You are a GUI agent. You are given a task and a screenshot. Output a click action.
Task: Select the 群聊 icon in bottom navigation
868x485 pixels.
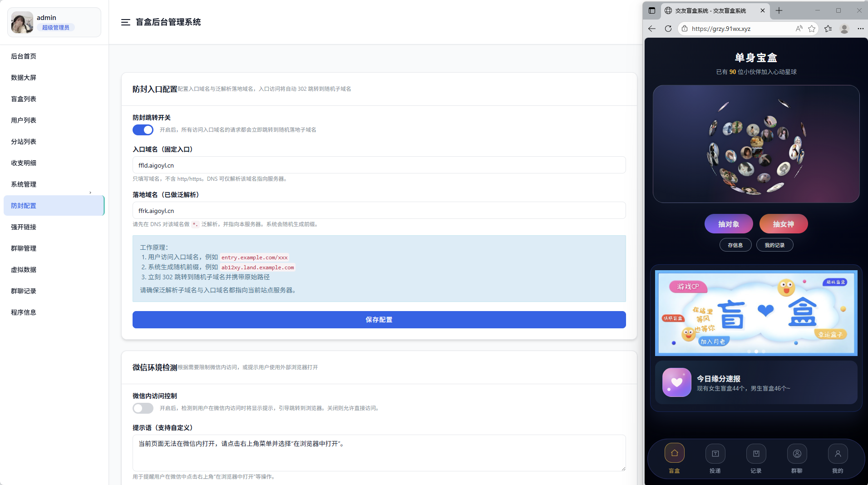797,453
